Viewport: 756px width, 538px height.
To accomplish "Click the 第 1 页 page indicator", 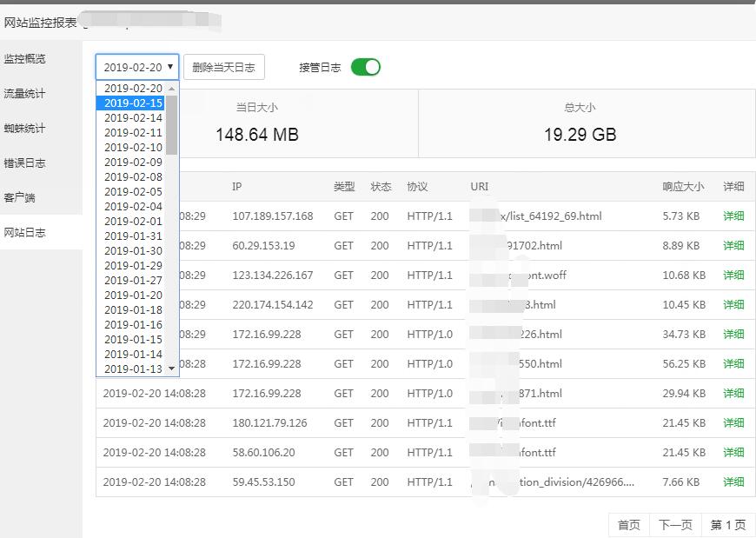I will pyautogui.click(x=728, y=525).
